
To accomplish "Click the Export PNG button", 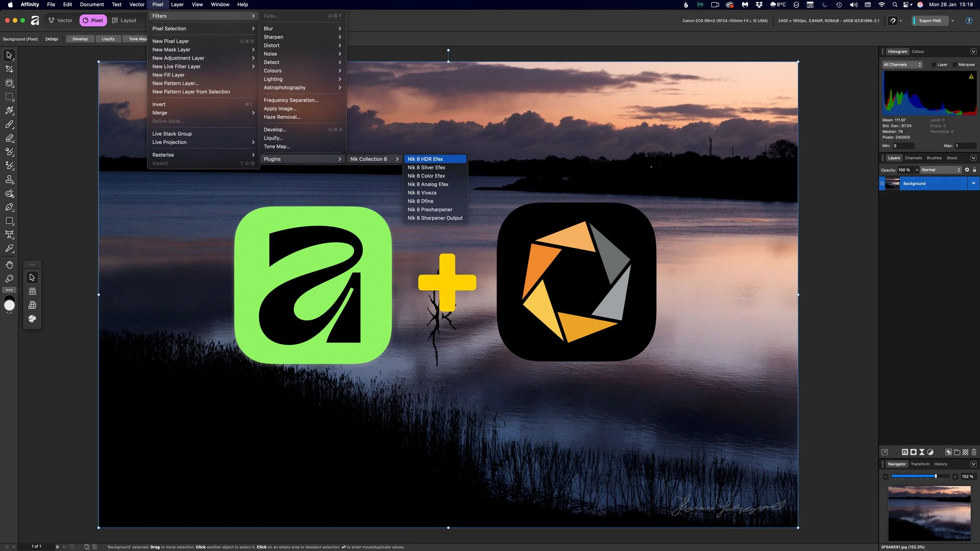I will [x=929, y=20].
